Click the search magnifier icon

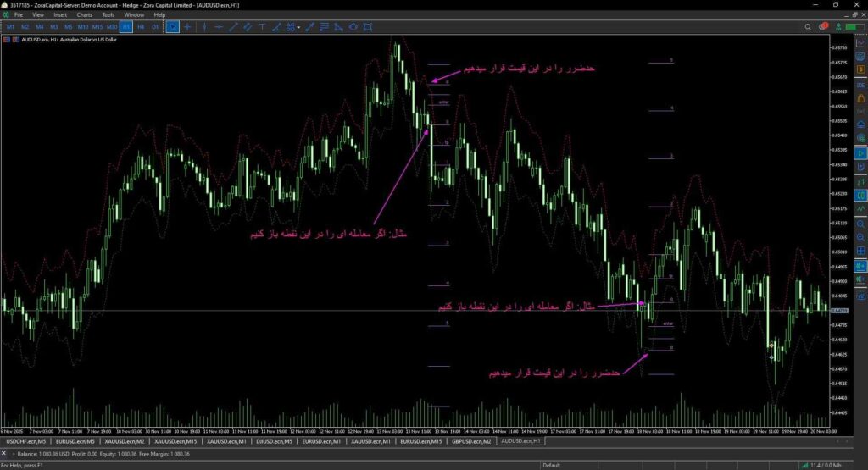pos(808,26)
